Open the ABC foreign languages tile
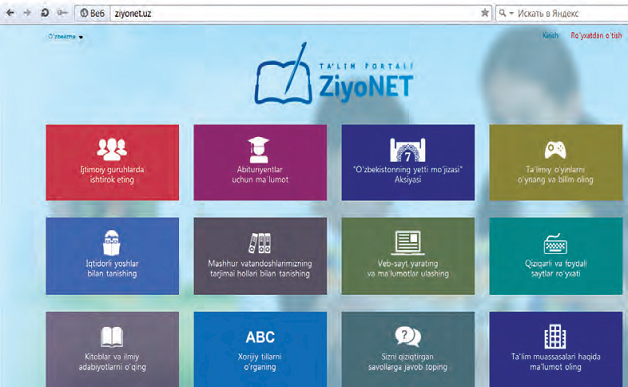628x387 pixels. click(260, 349)
